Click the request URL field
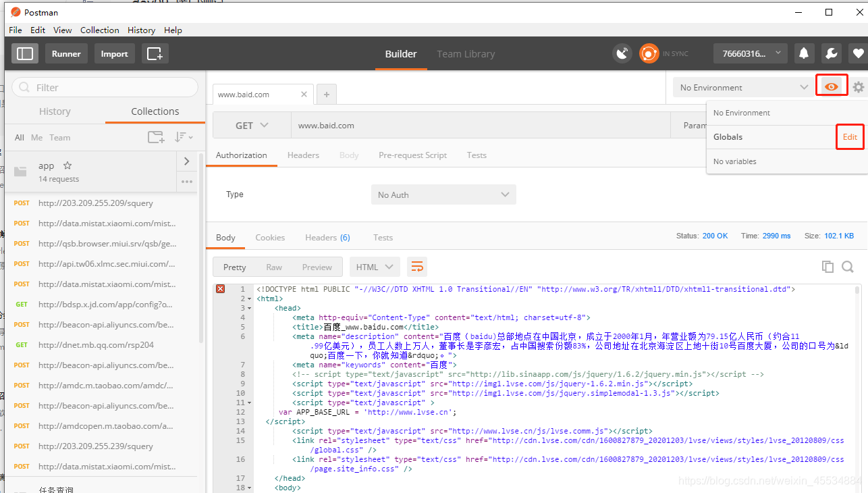This screenshot has width=868, height=493. (481, 126)
